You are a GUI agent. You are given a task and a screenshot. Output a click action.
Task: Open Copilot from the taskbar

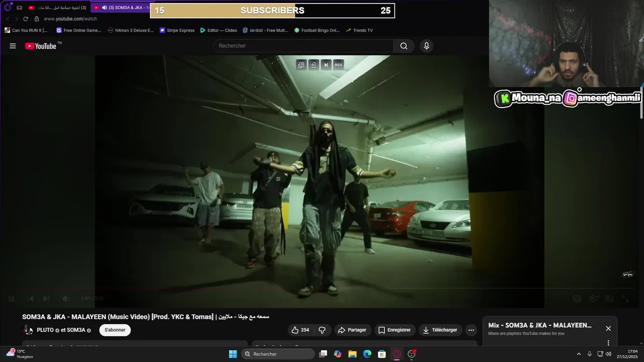338,354
